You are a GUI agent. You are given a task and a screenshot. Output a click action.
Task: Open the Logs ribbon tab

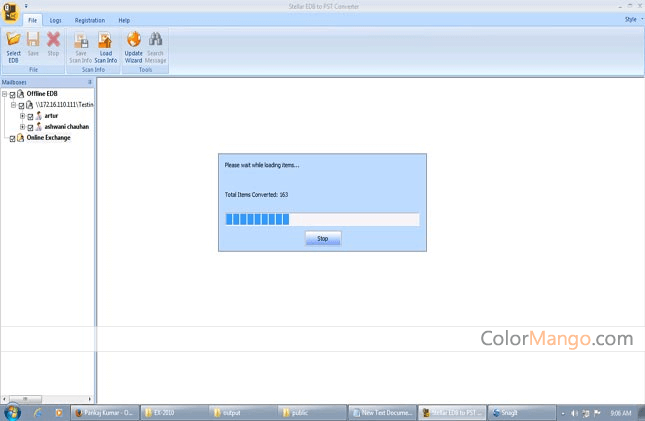point(56,20)
